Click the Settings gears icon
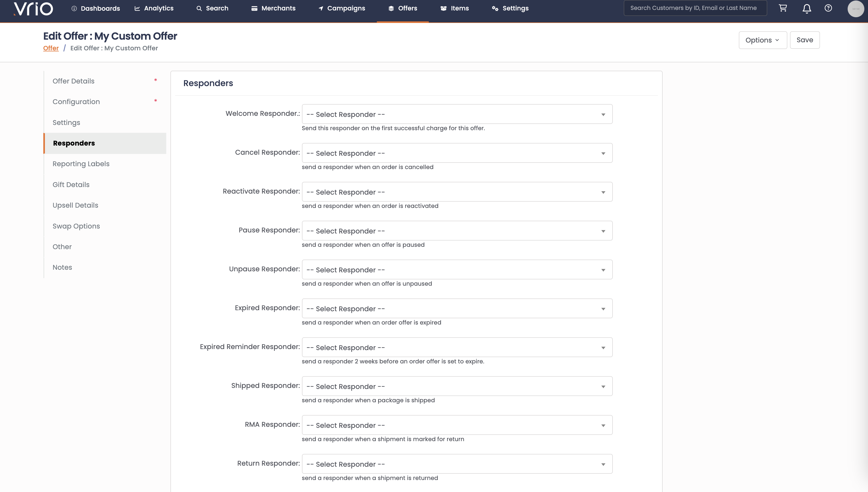 (495, 8)
